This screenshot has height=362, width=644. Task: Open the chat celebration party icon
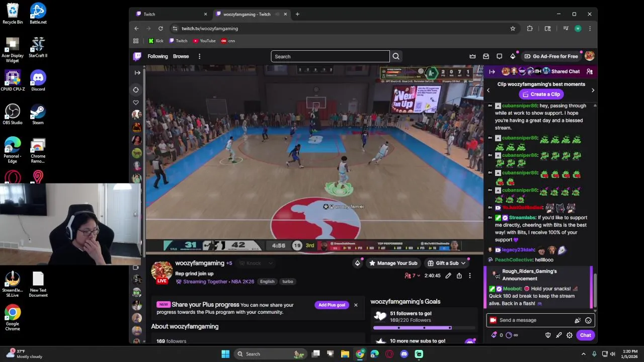point(578,320)
